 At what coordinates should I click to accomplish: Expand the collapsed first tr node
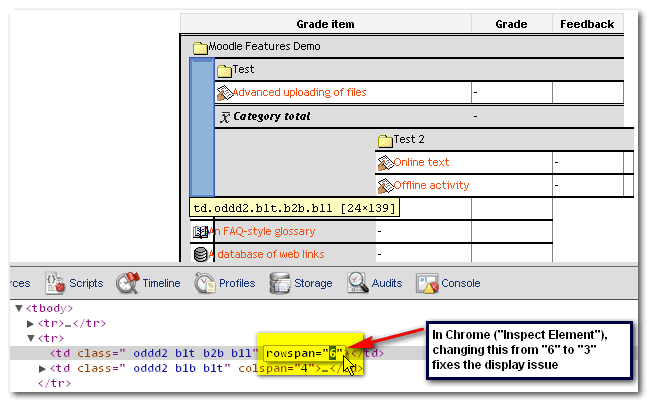tap(30, 324)
